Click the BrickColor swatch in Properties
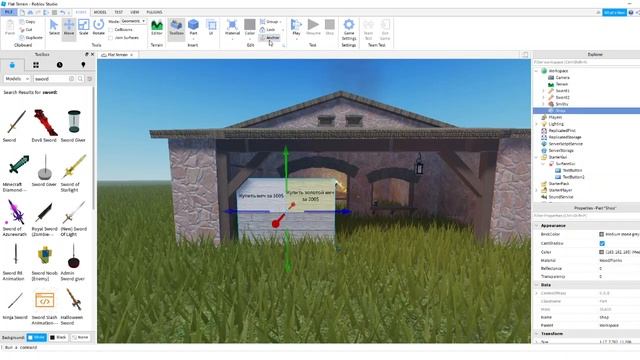640x360 pixels. pos(602,234)
